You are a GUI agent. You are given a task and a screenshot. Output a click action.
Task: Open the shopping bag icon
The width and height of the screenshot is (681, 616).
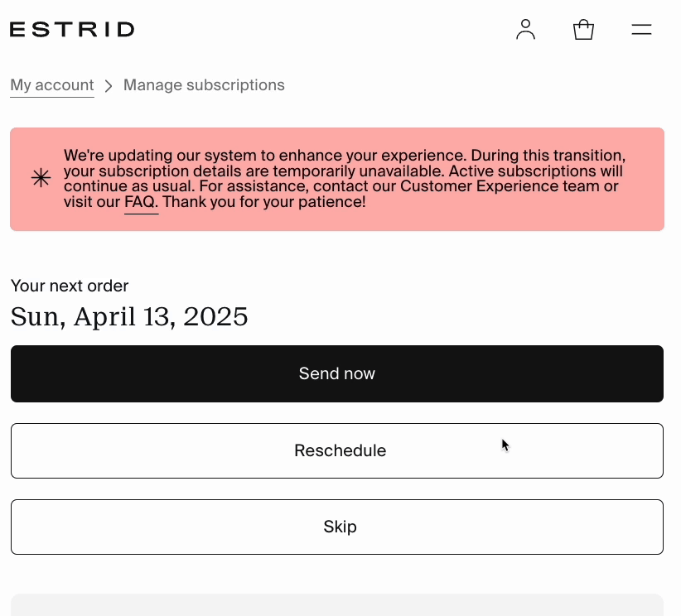pos(583,30)
